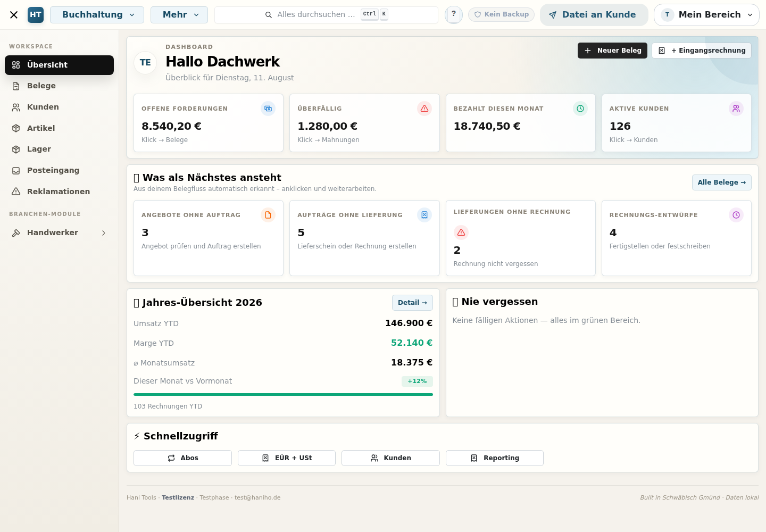Image resolution: width=766 pixels, height=532 pixels.
Task: Open 'Alle Belege' link
Action: tap(722, 182)
